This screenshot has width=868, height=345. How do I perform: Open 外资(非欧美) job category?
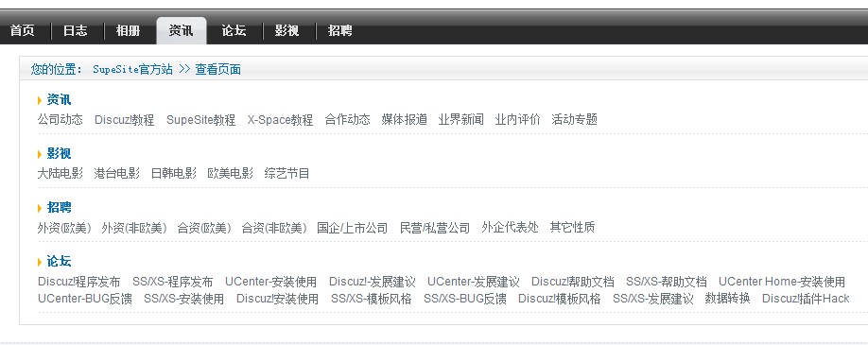[134, 227]
